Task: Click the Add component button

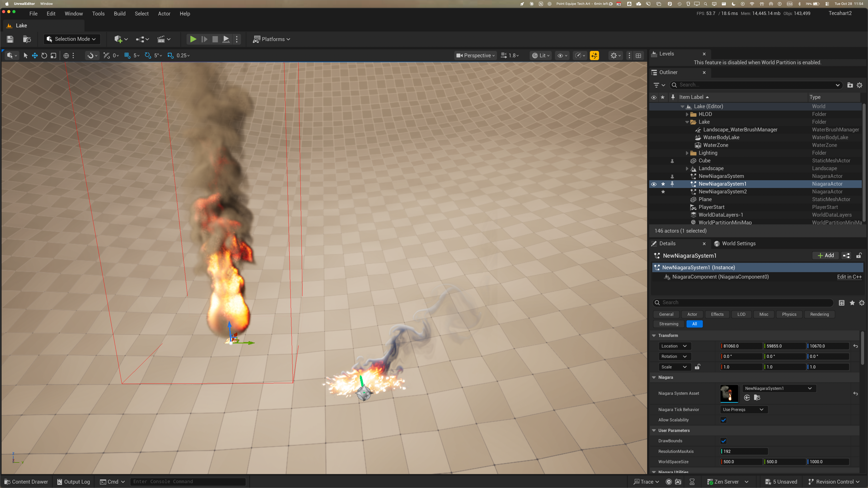Action: tap(826, 256)
